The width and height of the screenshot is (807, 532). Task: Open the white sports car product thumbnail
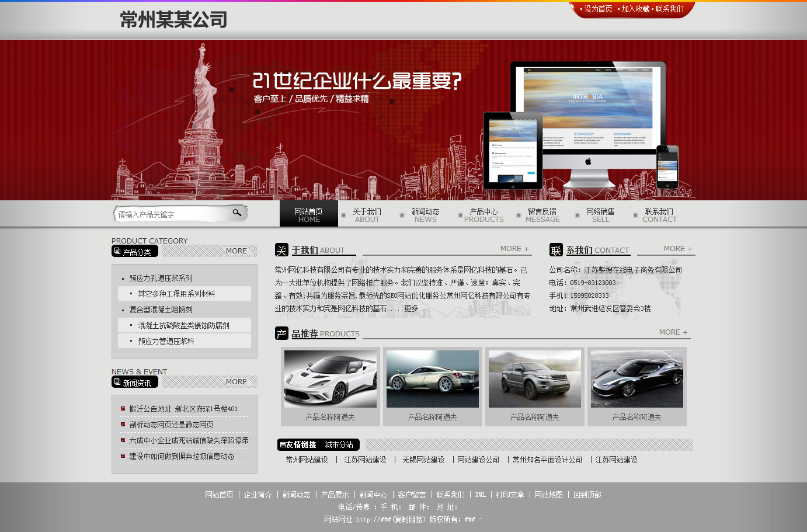331,379
